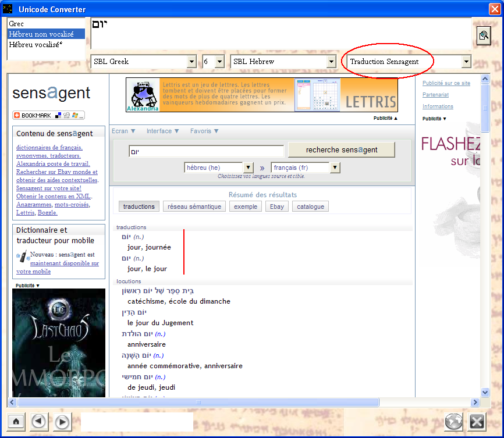The image size is (504, 438).
Task: Click the translation 'catéchisme, école du dimanche'
Action: coord(179,301)
